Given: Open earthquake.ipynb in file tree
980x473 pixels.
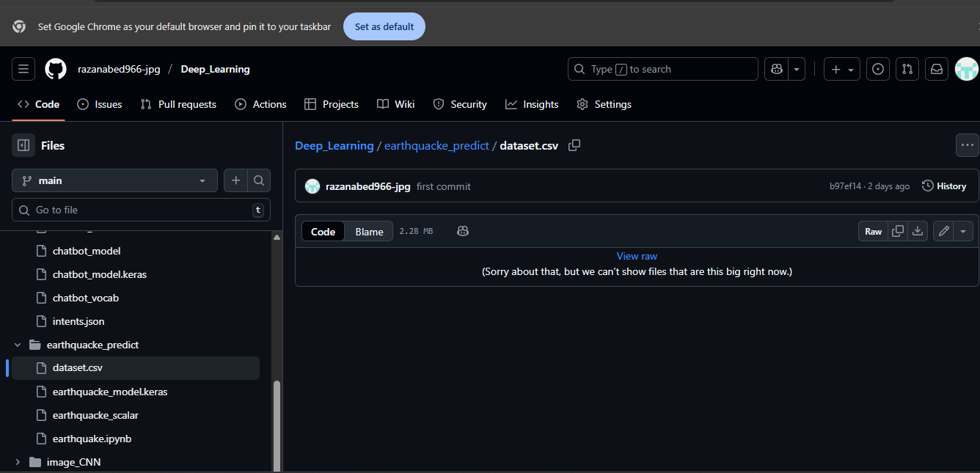Looking at the screenshot, I should (x=92, y=439).
